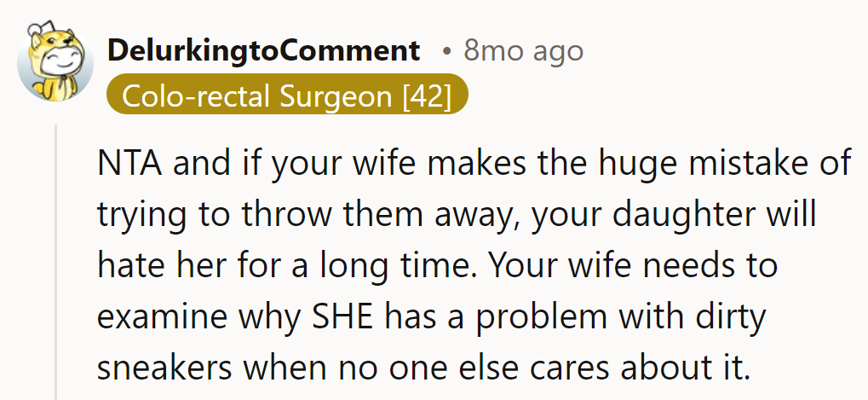Open DelurkingtoComment's user profile link
The width and height of the screenshot is (868, 400).
click(264, 51)
